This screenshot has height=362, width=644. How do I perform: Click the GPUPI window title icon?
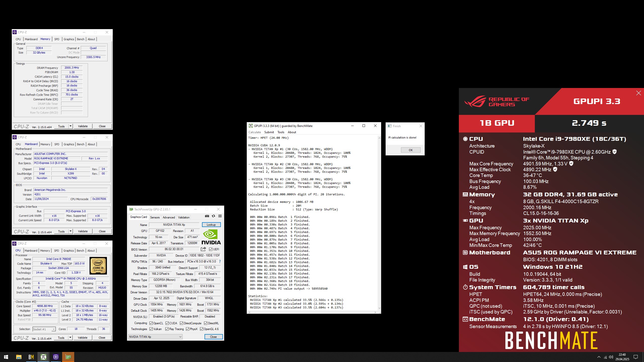[251, 126]
